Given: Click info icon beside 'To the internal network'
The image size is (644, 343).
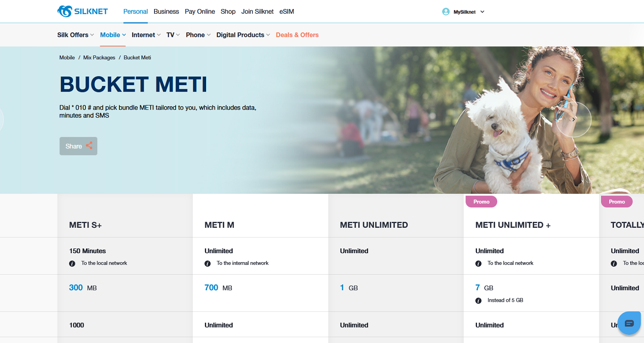Looking at the screenshot, I should (x=208, y=263).
